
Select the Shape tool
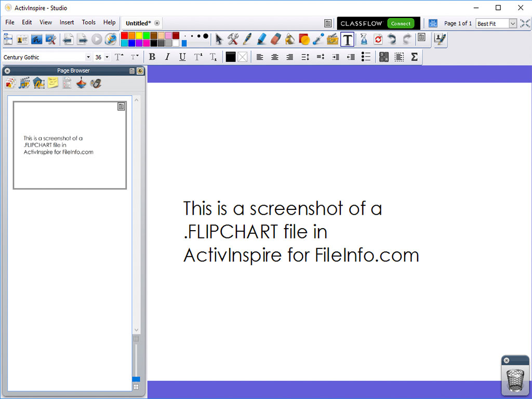tap(304, 39)
